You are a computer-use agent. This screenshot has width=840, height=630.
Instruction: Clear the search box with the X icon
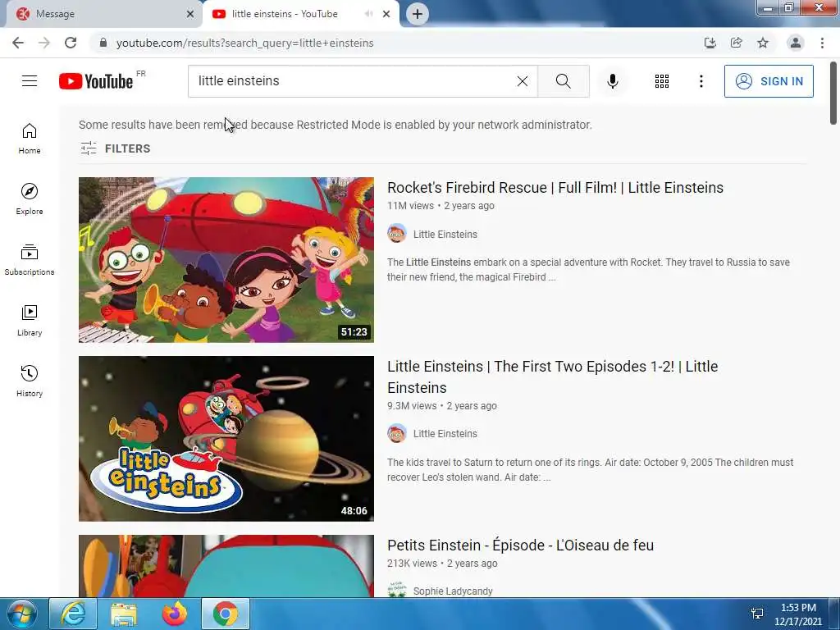(x=523, y=81)
